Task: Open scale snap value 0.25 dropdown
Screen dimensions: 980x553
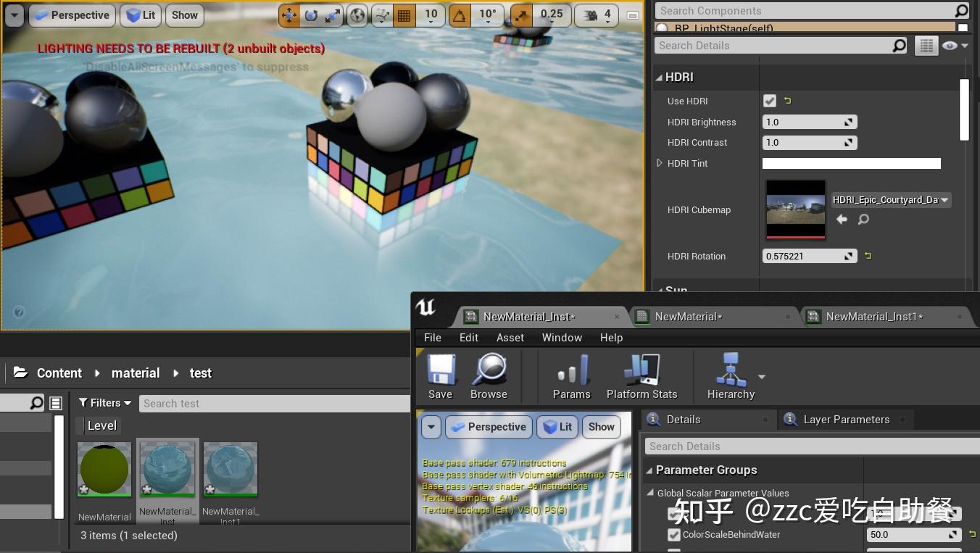Action: 552,15
